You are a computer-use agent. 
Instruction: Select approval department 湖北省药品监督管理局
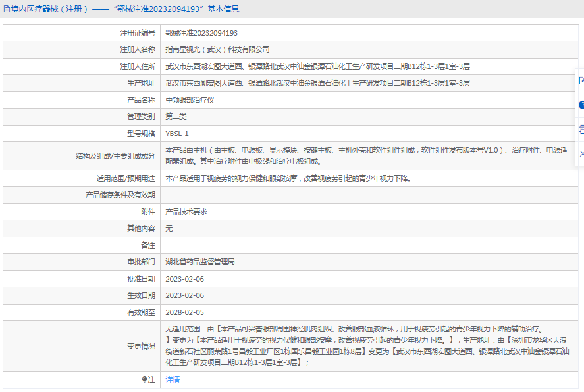click(x=200, y=262)
